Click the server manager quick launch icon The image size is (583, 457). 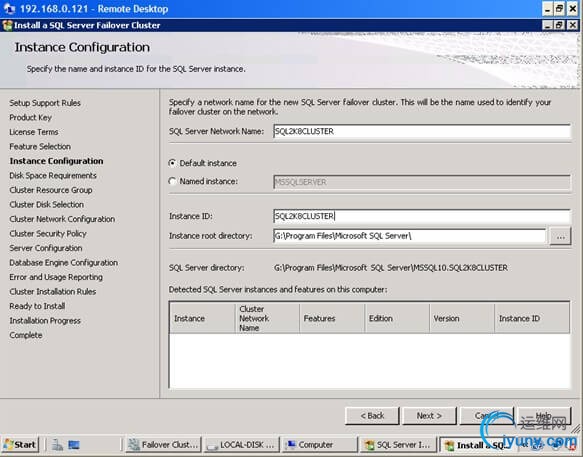[x=57, y=445]
